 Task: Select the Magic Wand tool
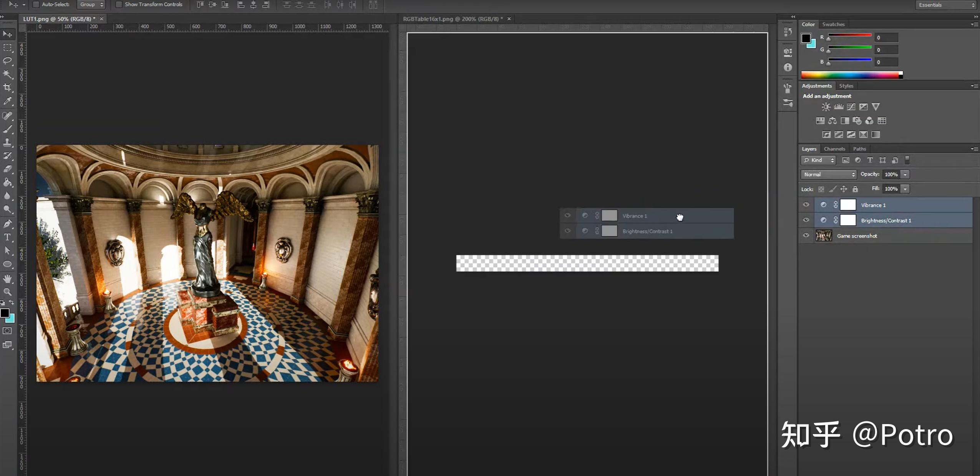click(x=7, y=74)
